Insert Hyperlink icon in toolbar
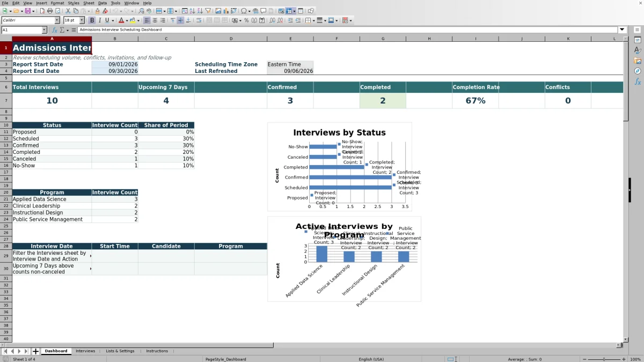The height and width of the screenshot is (362, 644). 255,11
